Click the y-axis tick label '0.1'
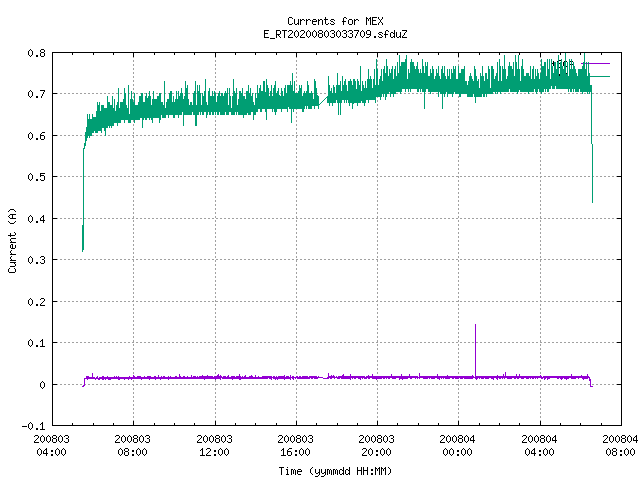The image size is (640, 480). pyautogui.click(x=36, y=343)
